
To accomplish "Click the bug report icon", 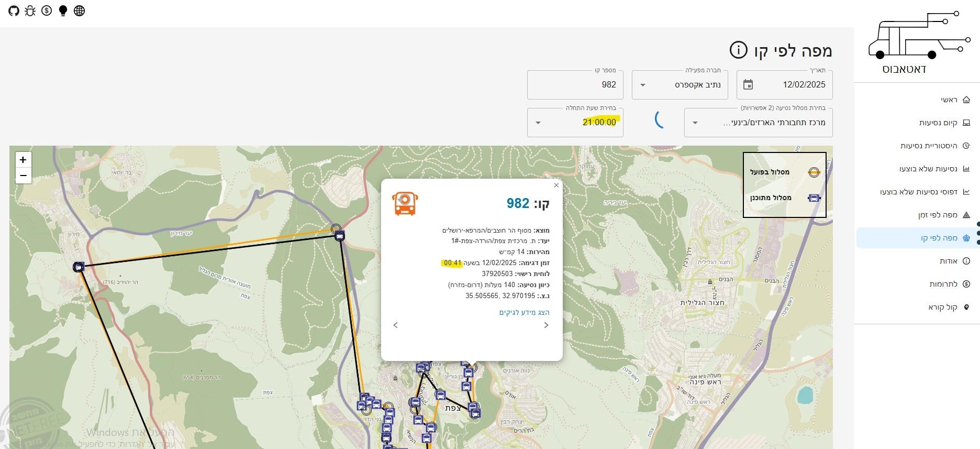I will pyautogui.click(x=30, y=11).
